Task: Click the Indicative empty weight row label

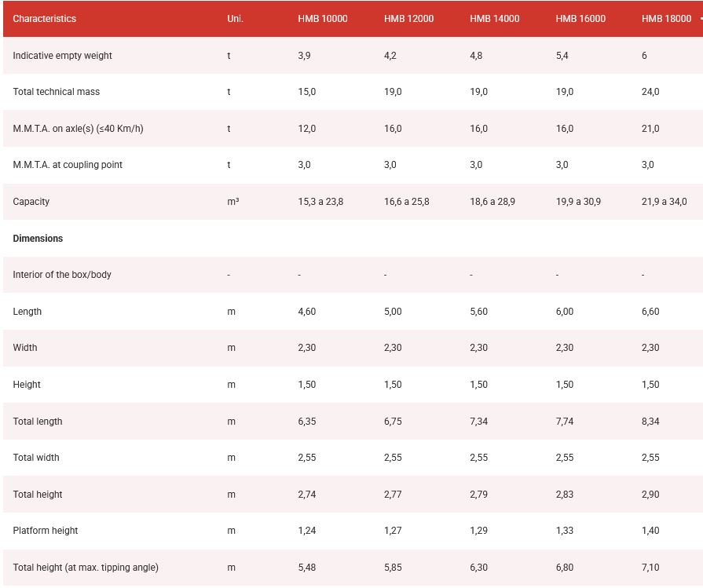Action: coord(62,56)
